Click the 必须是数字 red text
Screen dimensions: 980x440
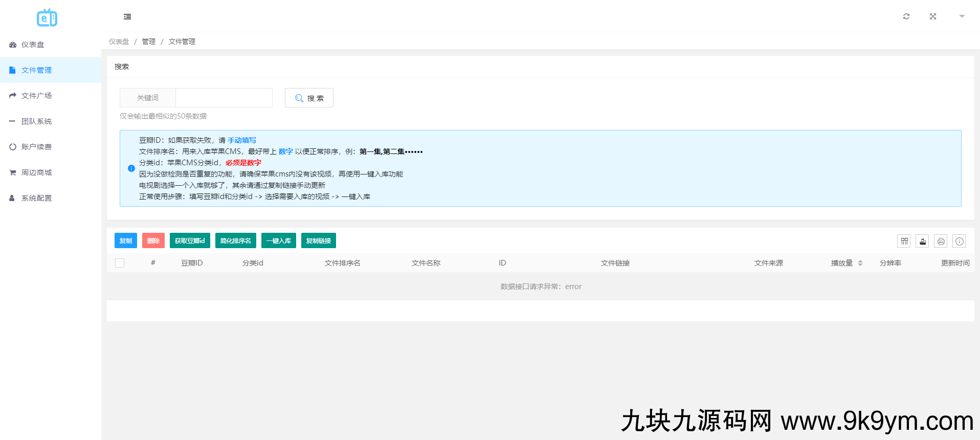tap(243, 163)
